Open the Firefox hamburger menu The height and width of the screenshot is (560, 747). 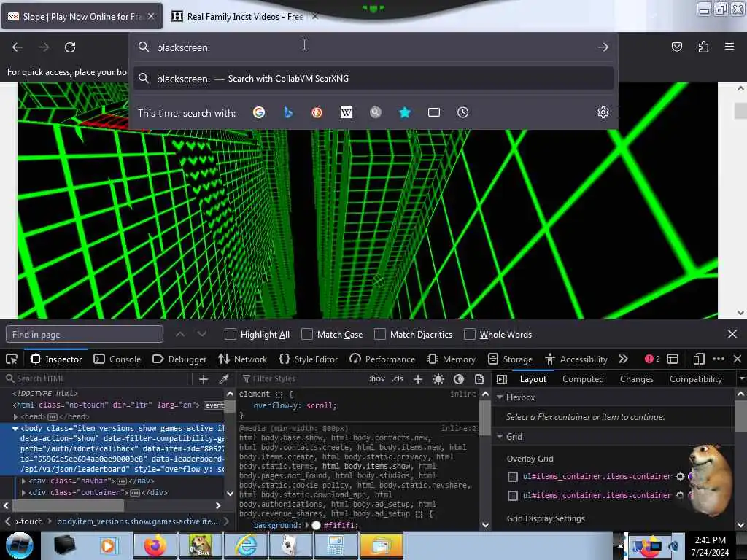tap(729, 47)
